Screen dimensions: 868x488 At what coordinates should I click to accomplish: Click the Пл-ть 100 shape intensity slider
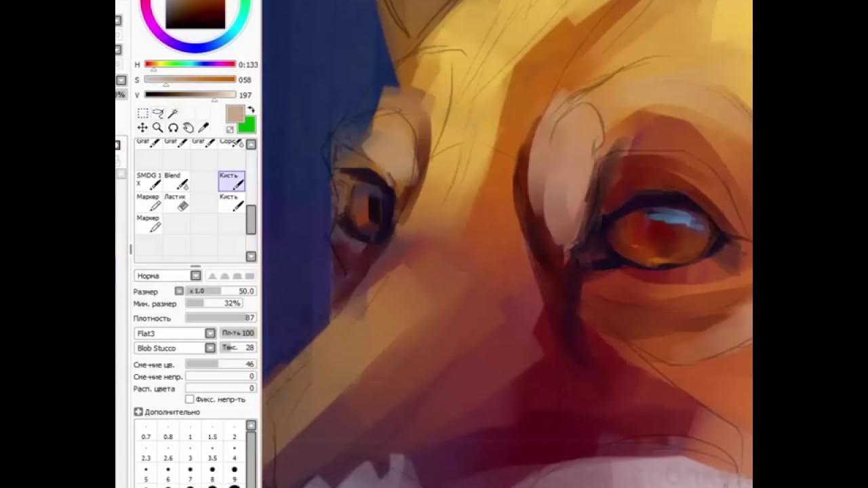coord(238,333)
